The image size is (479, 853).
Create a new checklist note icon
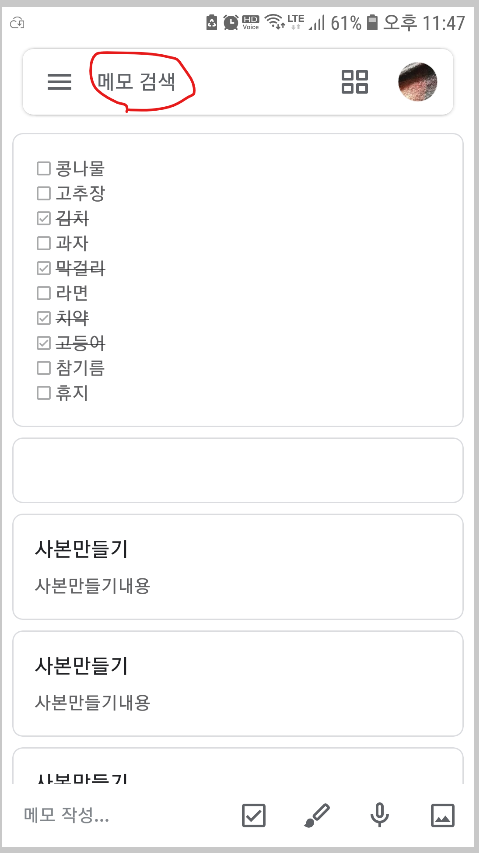coord(253,815)
